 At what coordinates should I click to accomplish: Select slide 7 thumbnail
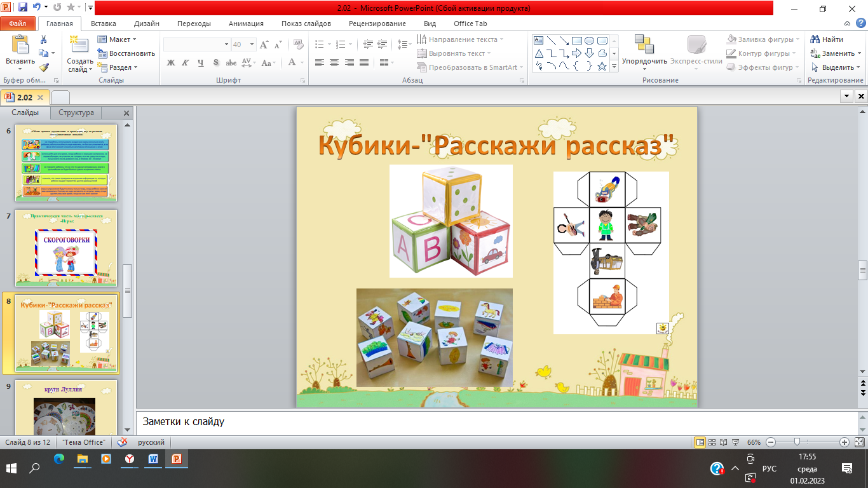point(67,248)
